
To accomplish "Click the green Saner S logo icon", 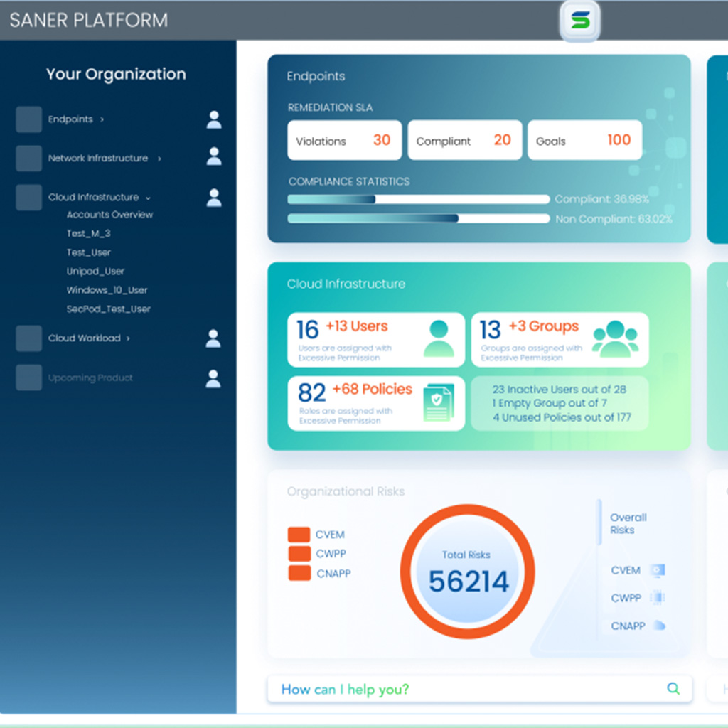I will [x=580, y=21].
